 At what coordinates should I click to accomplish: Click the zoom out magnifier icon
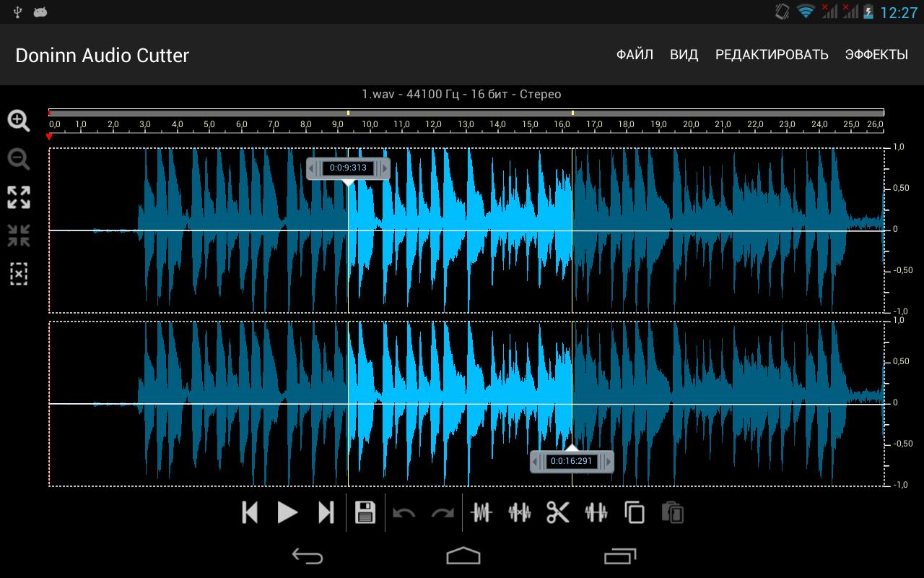pyautogui.click(x=19, y=159)
